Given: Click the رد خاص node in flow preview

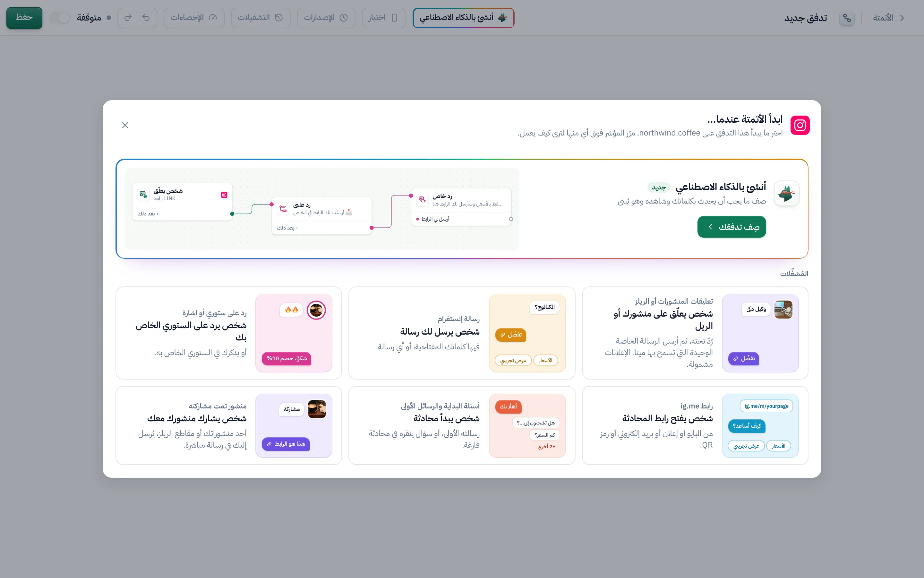Looking at the screenshot, I should 461,207.
